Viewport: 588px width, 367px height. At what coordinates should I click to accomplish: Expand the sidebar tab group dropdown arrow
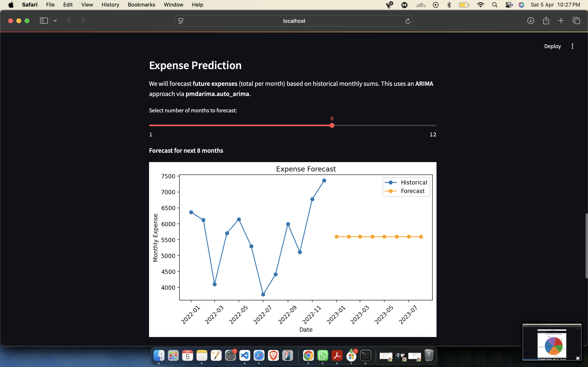(x=55, y=21)
